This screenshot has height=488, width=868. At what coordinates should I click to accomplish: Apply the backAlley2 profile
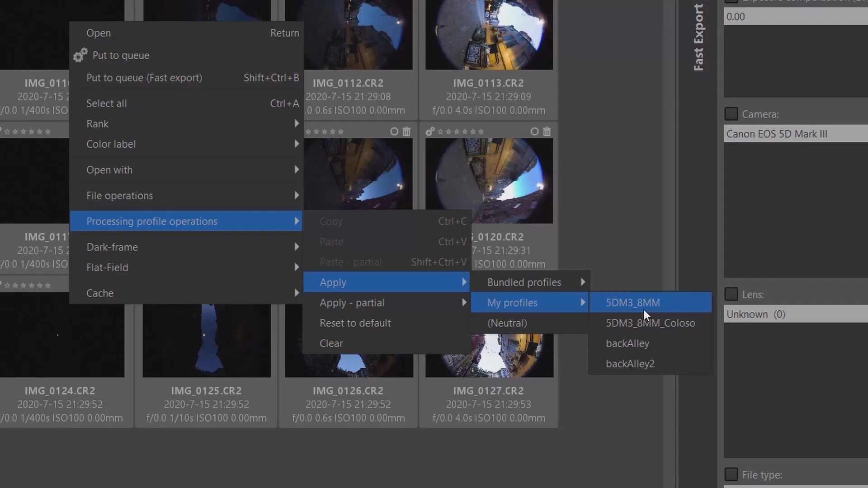(x=630, y=364)
